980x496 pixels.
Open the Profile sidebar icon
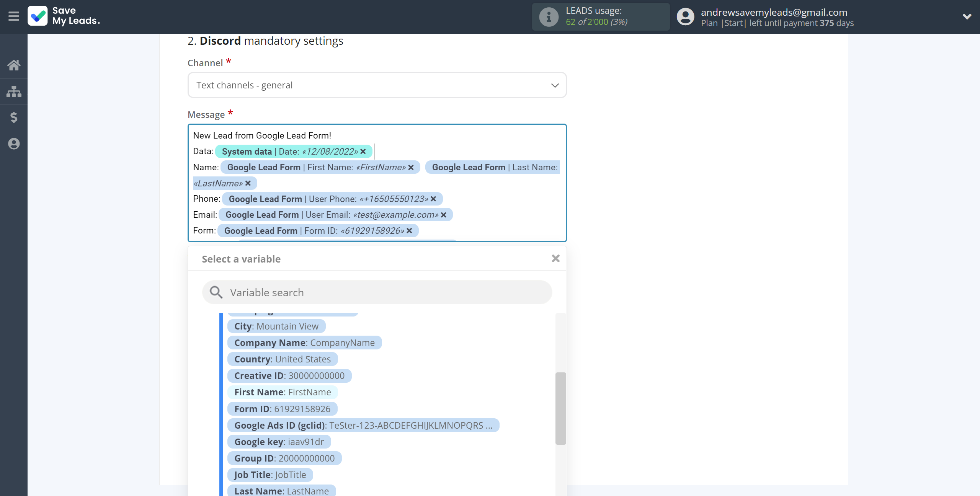pos(14,144)
